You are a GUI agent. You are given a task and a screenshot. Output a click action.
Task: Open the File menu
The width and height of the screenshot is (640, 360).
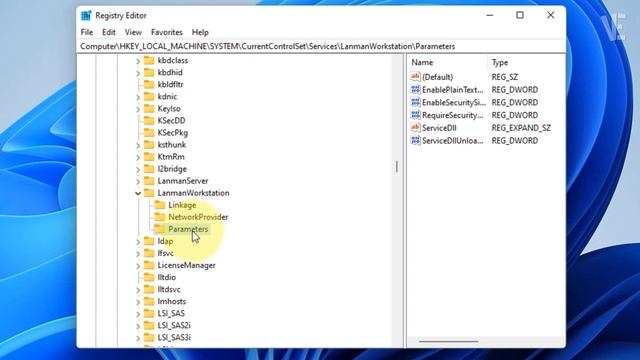(x=87, y=32)
